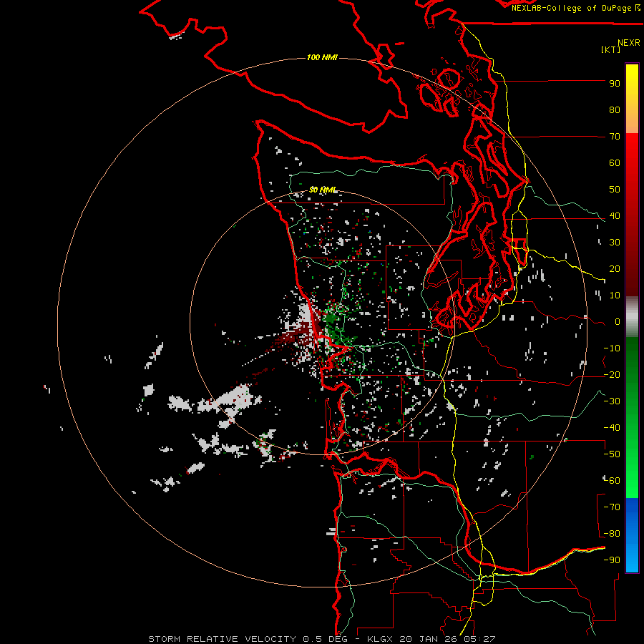Viewport: 644px width, 644px height.
Task: Select the 50 NMI range ring label
Action: (323, 190)
